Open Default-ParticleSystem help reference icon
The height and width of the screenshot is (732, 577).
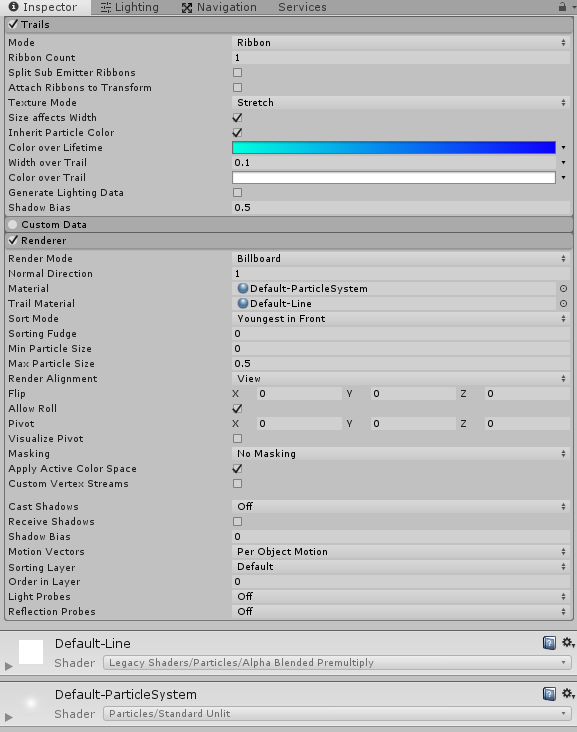click(x=549, y=694)
